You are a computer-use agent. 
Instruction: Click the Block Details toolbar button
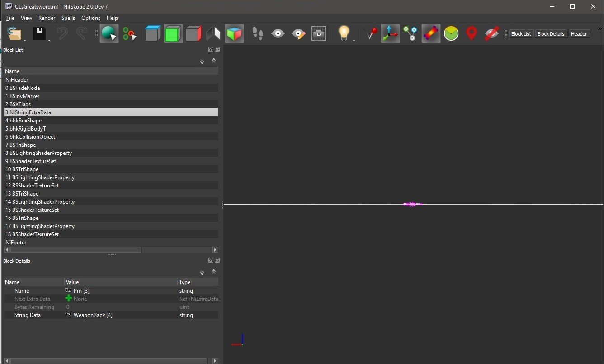[x=551, y=34]
